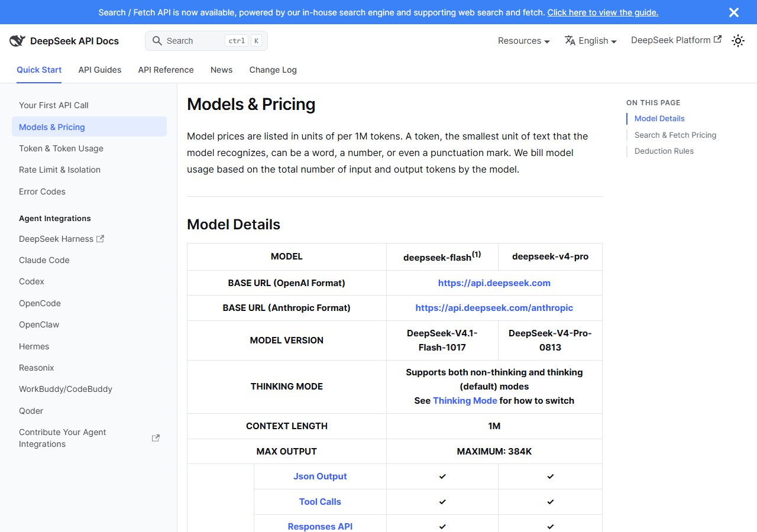The image size is (757, 532).
Task: Open the Hermes integration page
Action: tap(89, 346)
